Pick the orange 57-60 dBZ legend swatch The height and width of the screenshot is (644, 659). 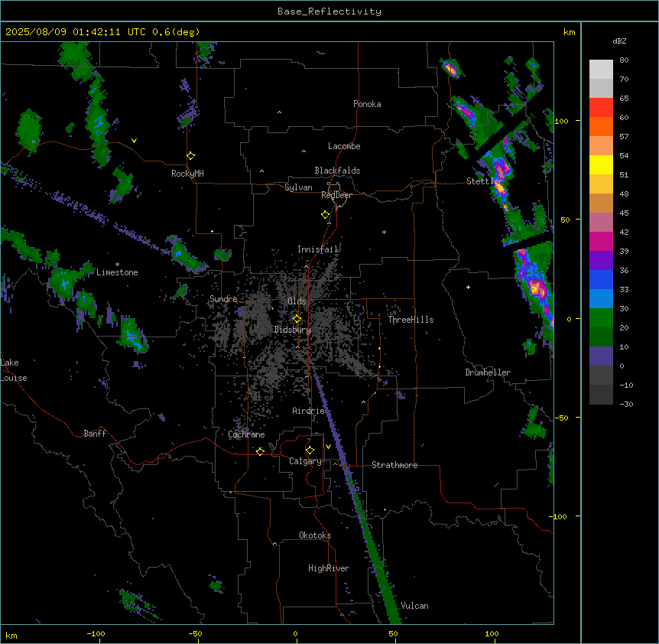[x=601, y=126]
